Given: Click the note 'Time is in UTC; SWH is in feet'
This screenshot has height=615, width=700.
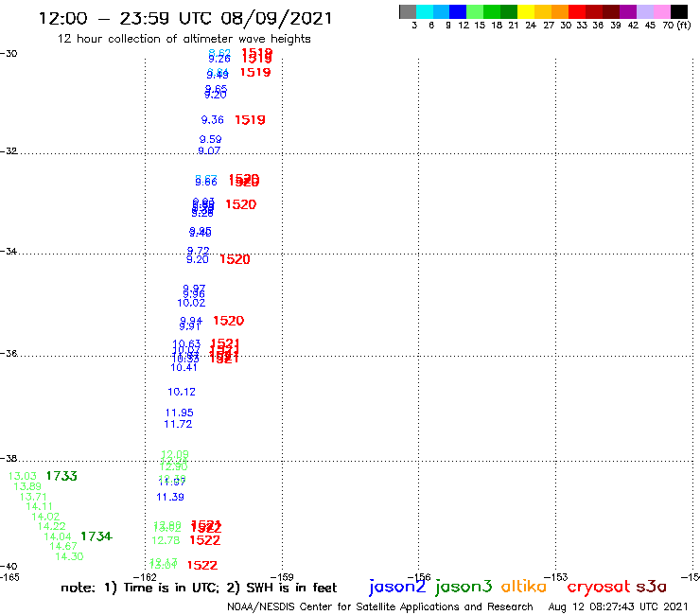Looking at the screenshot, I should (199, 588).
